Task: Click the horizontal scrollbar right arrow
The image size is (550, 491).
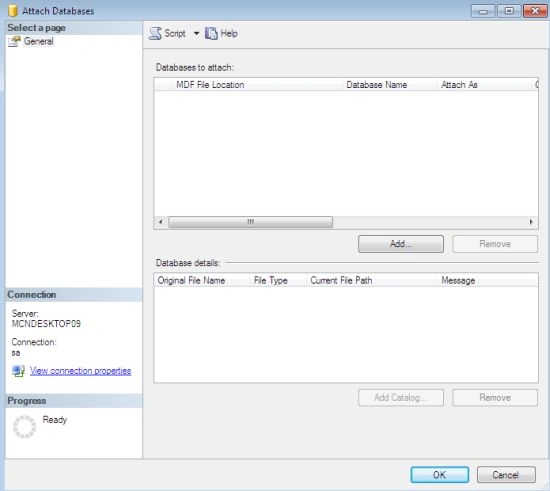Action: click(x=531, y=222)
